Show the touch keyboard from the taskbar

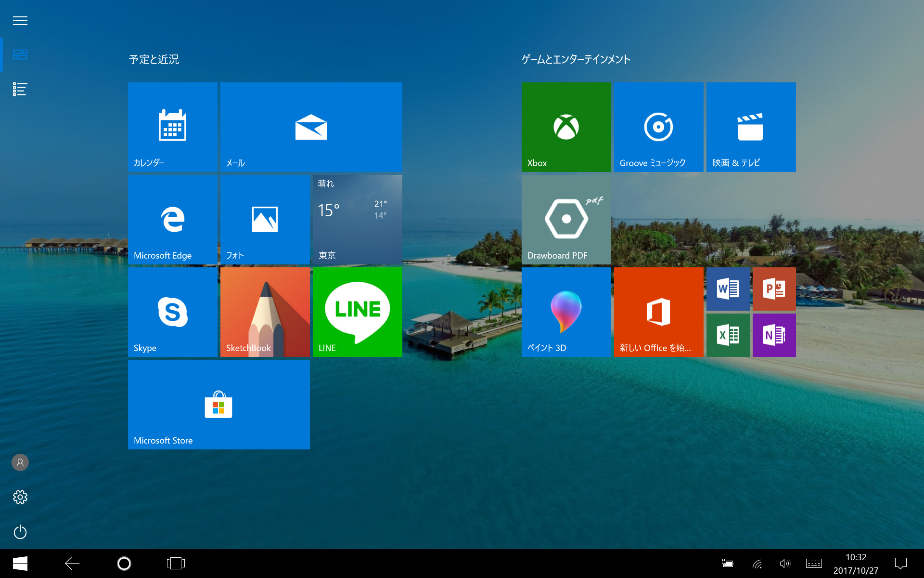pos(813,564)
